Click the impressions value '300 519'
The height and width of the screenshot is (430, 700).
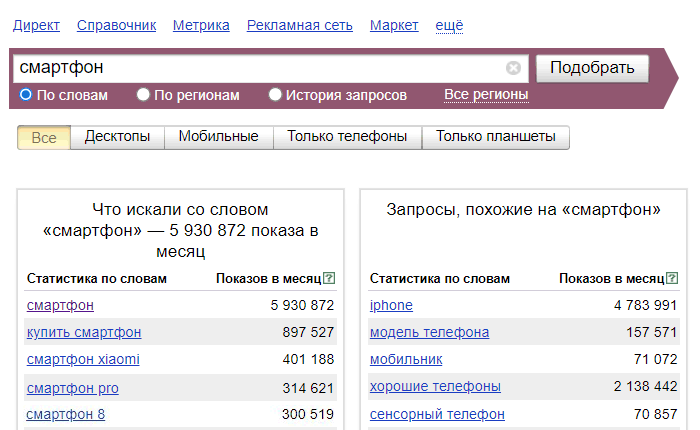308,414
